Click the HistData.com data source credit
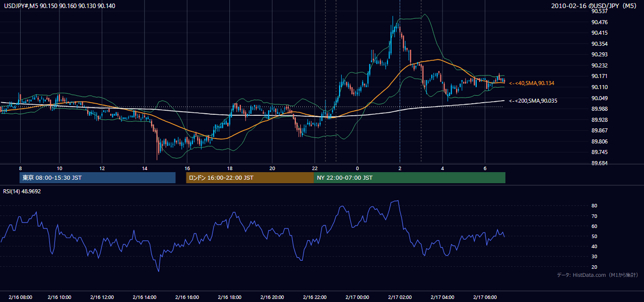 point(598,275)
